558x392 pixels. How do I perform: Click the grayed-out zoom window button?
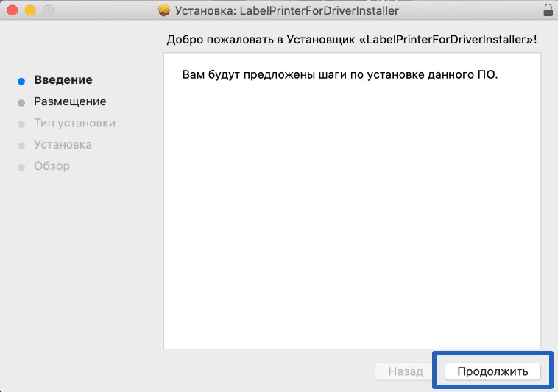click(x=48, y=11)
